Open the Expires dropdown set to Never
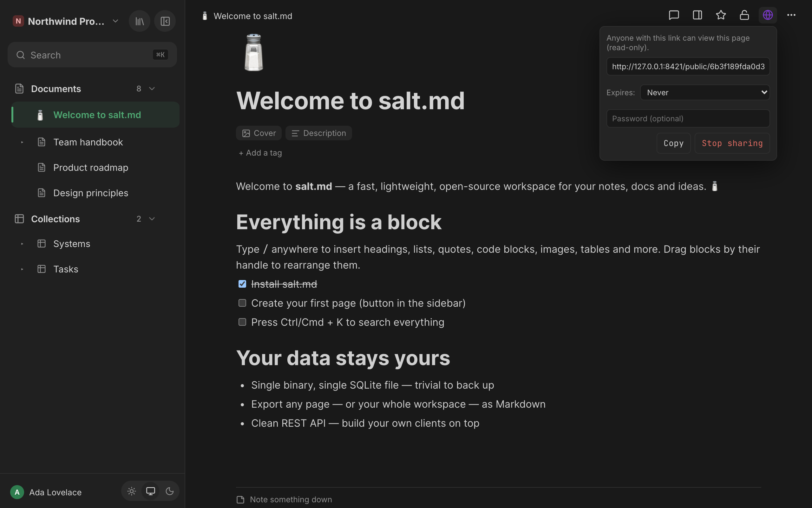The image size is (812, 508). (x=705, y=92)
